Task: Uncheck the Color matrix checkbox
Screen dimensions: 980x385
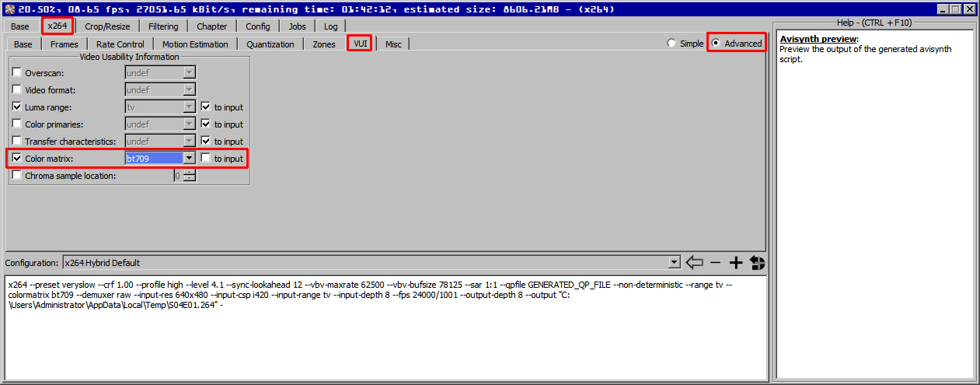Action: [17, 158]
